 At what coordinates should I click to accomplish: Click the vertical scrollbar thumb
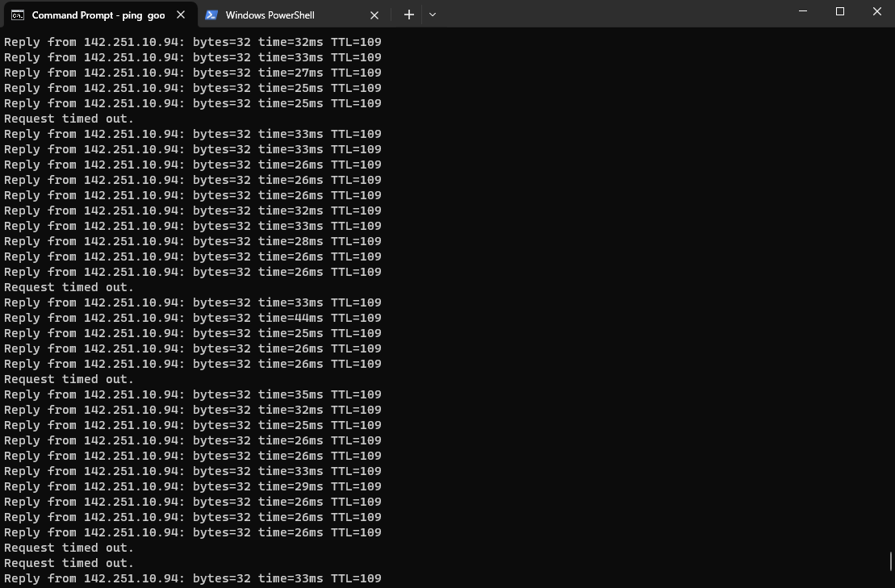pos(890,561)
